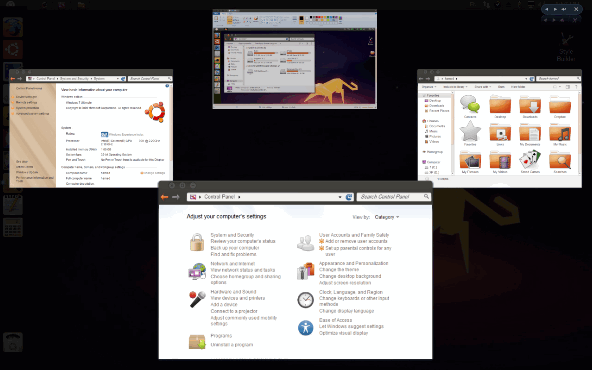Select the Paint window thumbnail

coord(294,59)
